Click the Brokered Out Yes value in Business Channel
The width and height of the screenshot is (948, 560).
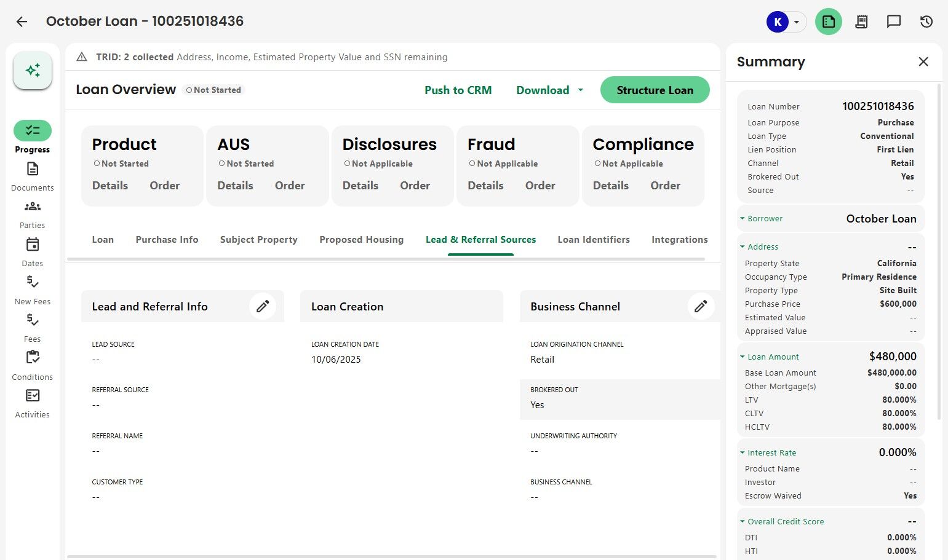(x=537, y=405)
